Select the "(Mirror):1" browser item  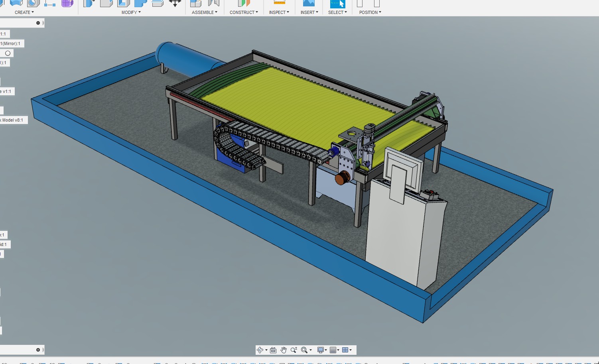point(12,43)
